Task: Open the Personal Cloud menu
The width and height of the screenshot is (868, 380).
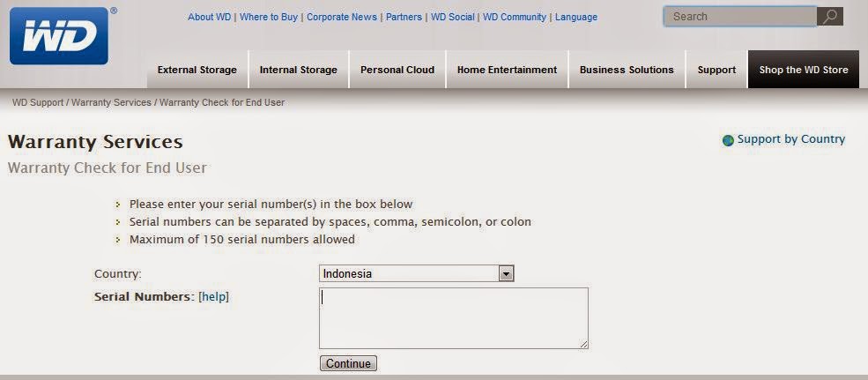Action: click(x=397, y=70)
